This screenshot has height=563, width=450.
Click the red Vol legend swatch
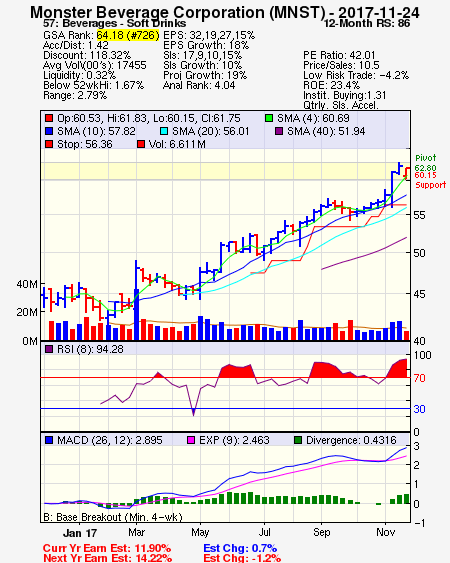tap(141, 144)
